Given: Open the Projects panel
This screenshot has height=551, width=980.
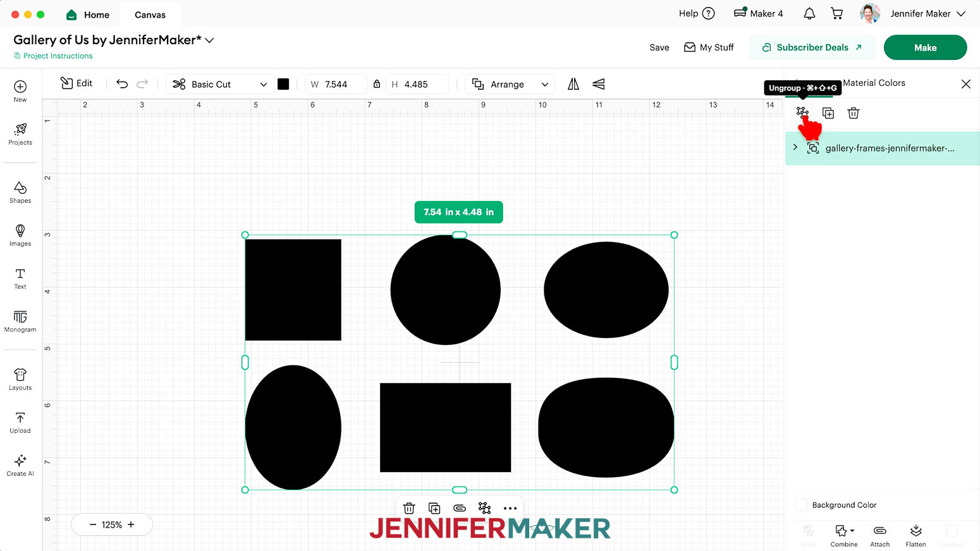Looking at the screenshot, I should point(20,134).
